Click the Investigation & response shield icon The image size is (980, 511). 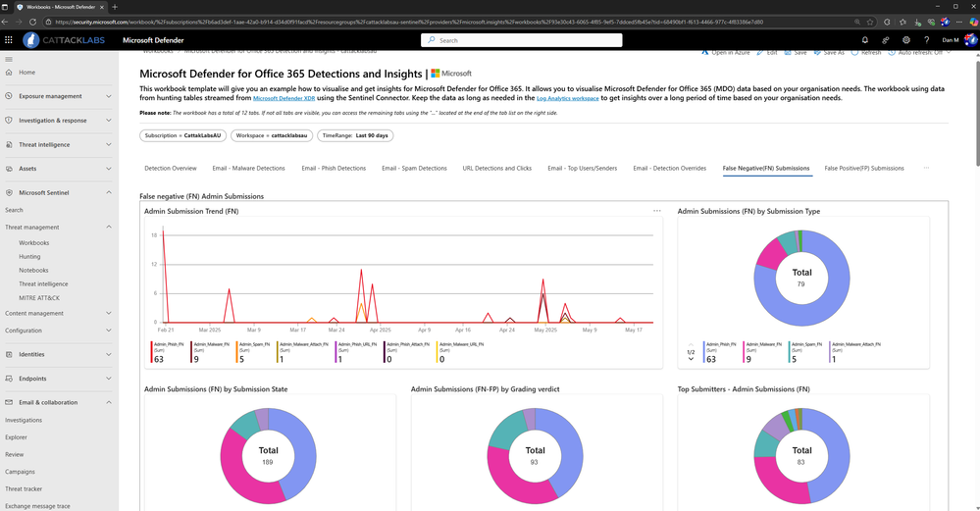pyautogui.click(x=9, y=121)
